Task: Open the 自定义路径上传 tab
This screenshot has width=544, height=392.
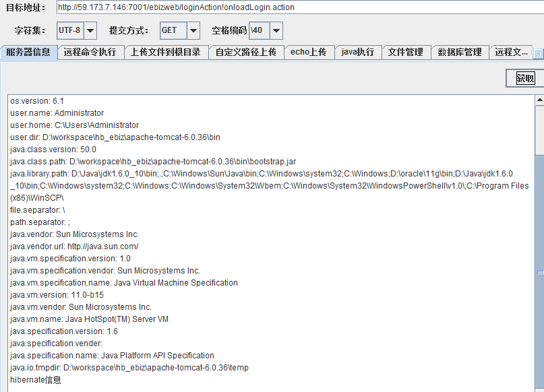Action: [246, 52]
